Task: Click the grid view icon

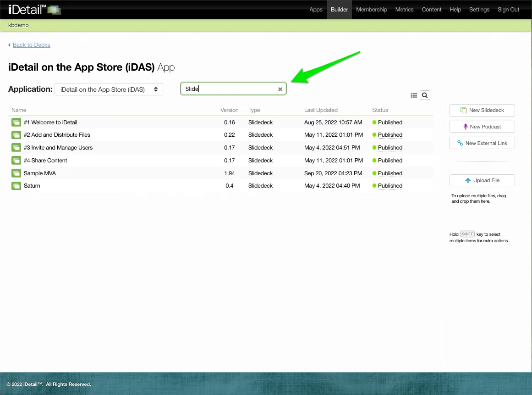Action: click(414, 95)
